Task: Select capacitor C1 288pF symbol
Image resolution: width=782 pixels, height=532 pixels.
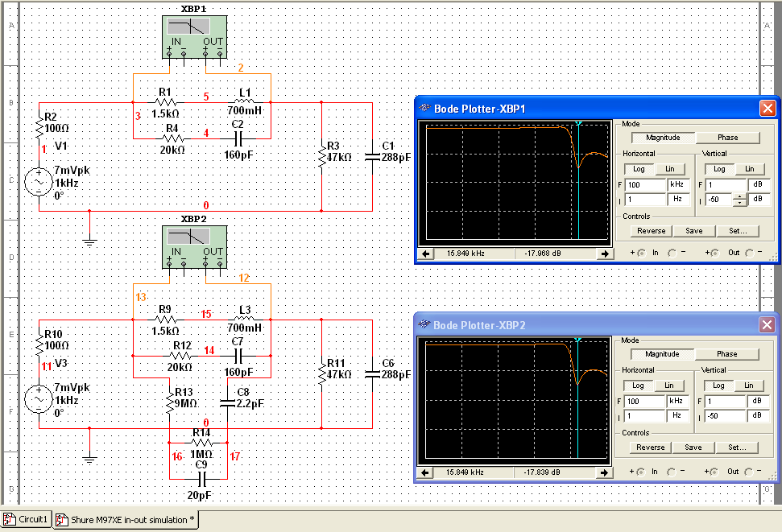Action: (x=372, y=157)
